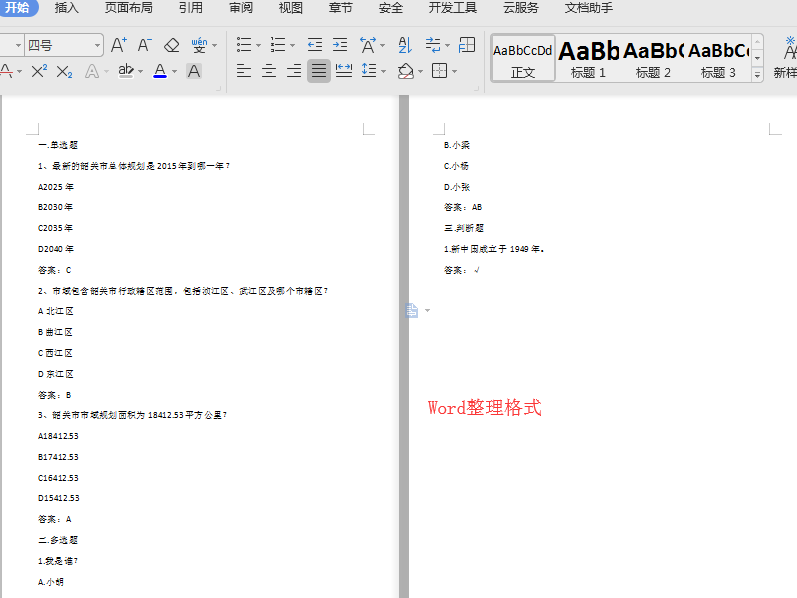Apply subscript formatting
This screenshot has width=797, height=598.
pos(64,71)
